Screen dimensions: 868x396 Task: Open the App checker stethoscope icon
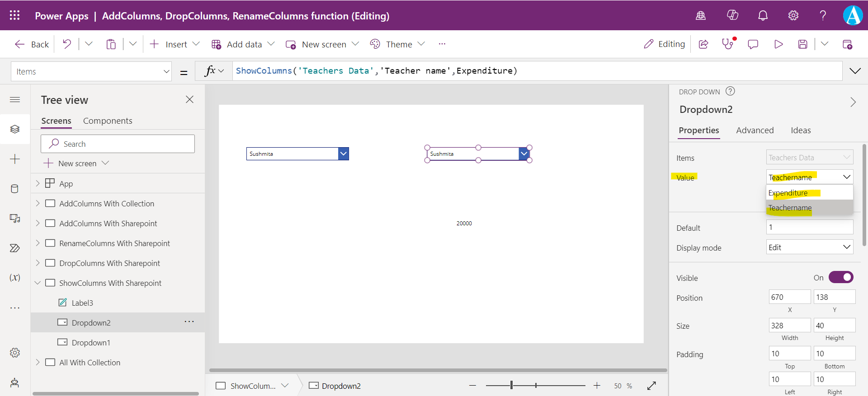point(728,44)
